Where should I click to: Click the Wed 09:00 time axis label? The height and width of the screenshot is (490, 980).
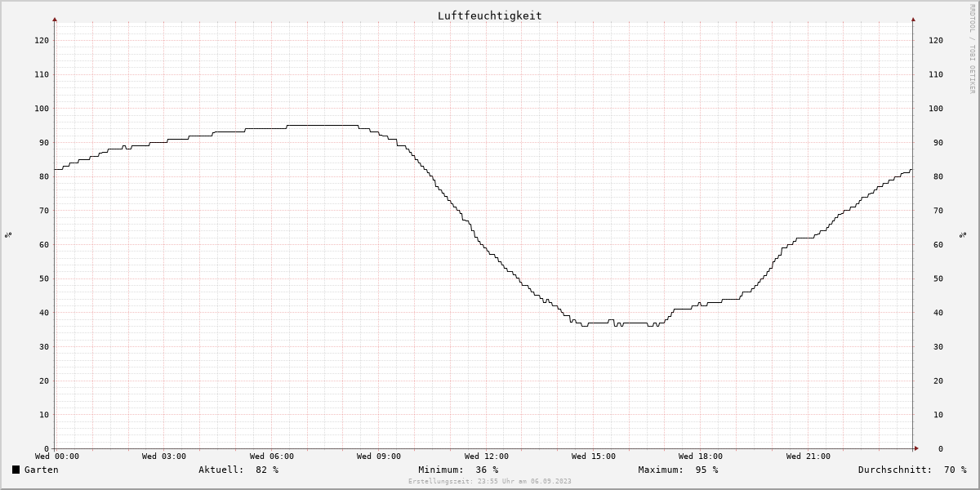tap(379, 456)
